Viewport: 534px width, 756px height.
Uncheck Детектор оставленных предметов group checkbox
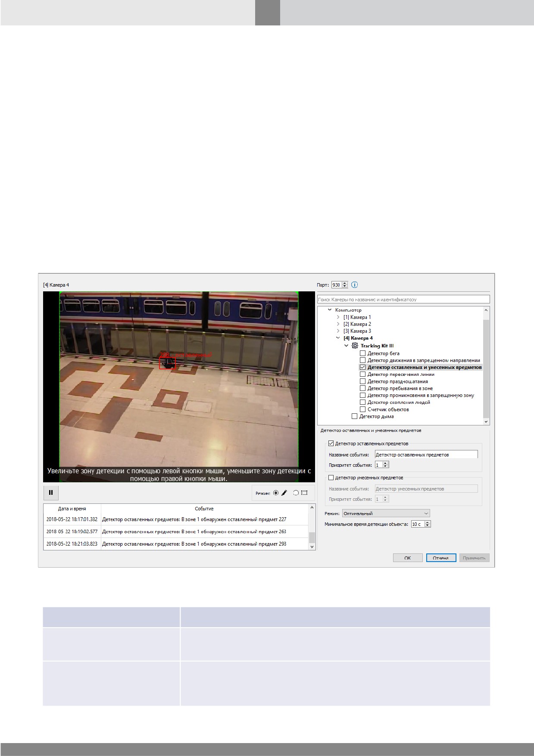tap(331, 444)
